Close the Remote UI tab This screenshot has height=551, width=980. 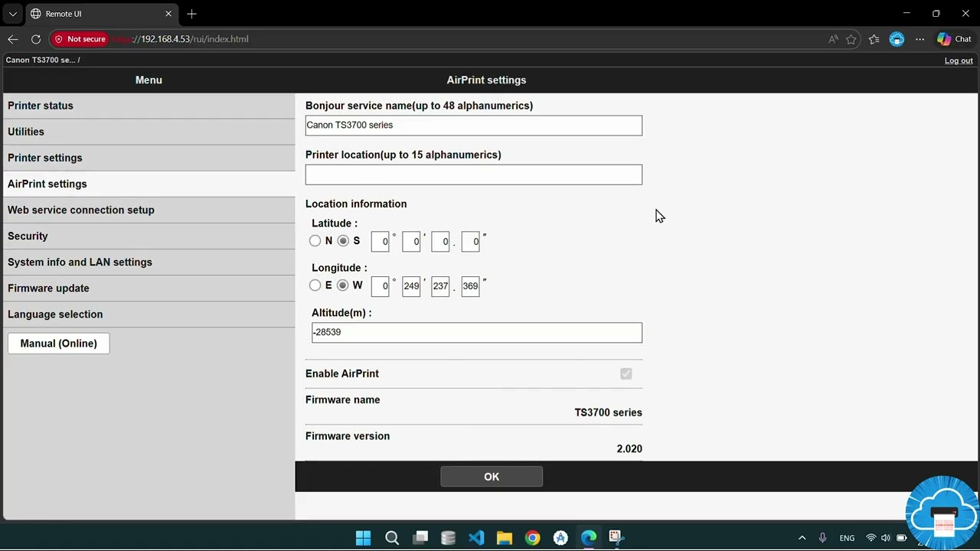click(x=168, y=14)
